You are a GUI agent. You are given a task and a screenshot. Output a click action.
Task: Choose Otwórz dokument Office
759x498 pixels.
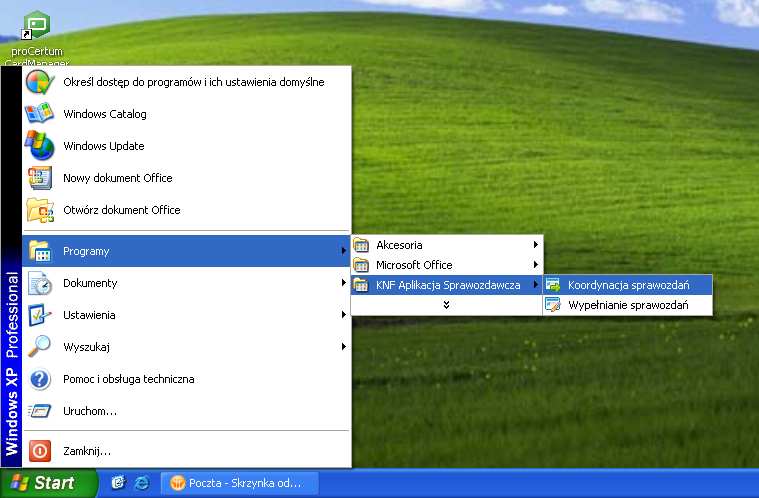pyautogui.click(x=186, y=210)
